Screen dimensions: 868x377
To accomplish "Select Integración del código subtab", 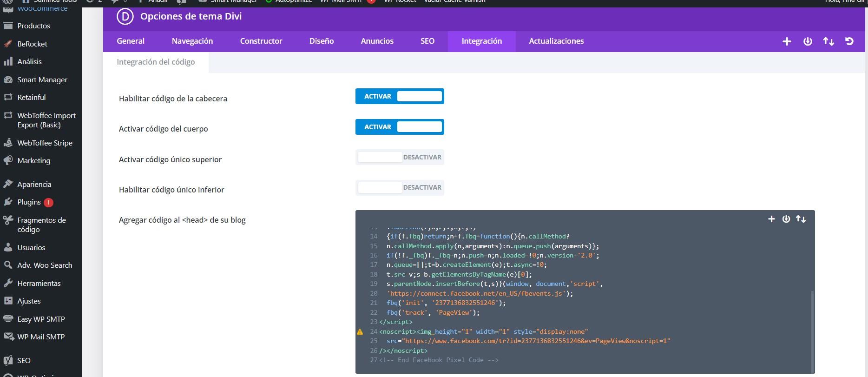I will tap(156, 62).
